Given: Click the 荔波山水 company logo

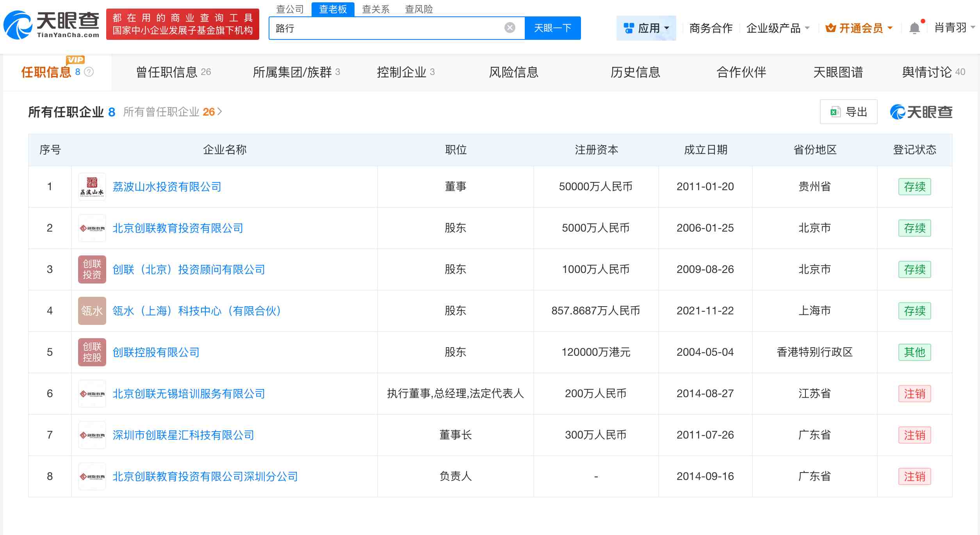Looking at the screenshot, I should click(x=92, y=186).
